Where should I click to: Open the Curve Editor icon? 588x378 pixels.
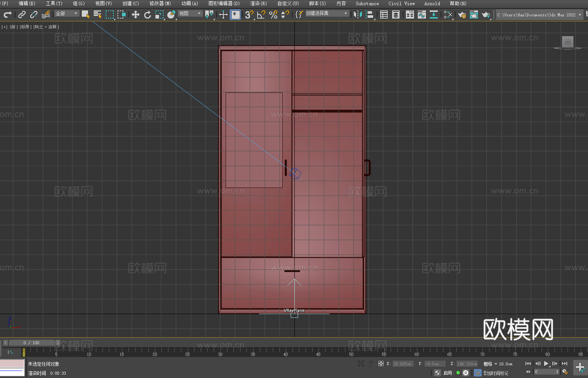point(422,14)
